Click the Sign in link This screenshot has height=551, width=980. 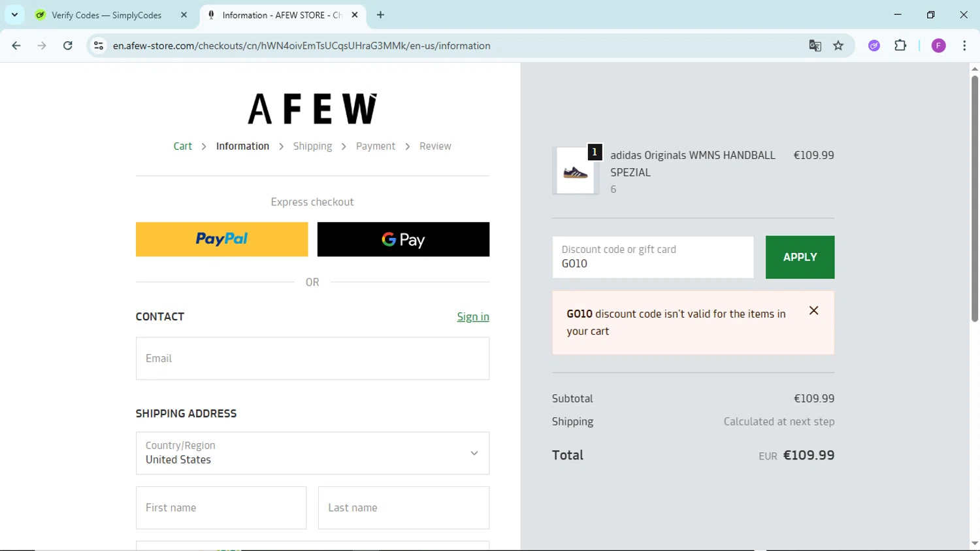tap(473, 317)
